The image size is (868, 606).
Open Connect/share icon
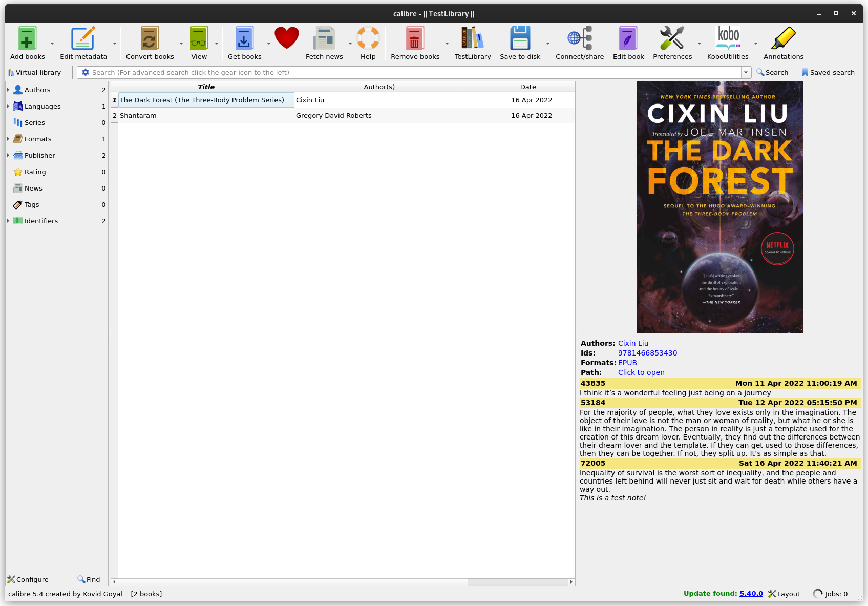[579, 38]
